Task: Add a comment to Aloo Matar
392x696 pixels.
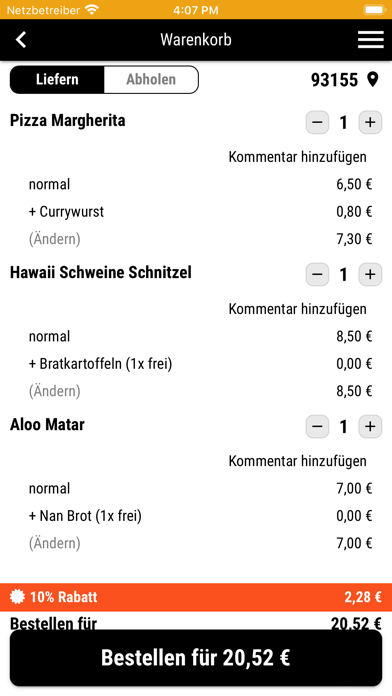Action: (297, 461)
